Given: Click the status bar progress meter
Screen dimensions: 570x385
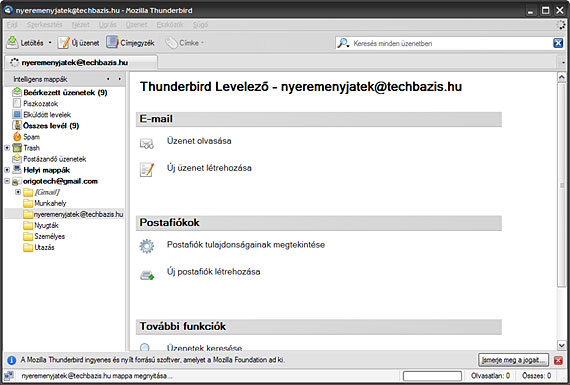Looking at the screenshot, I should point(432,376).
